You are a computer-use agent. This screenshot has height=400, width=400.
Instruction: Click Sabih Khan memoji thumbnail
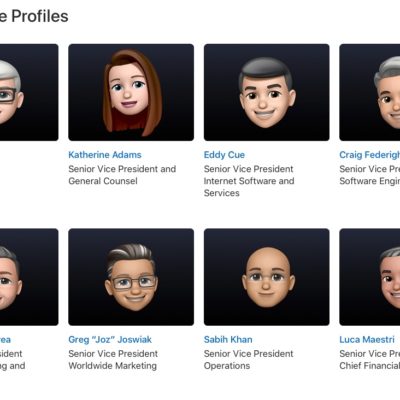click(x=267, y=277)
